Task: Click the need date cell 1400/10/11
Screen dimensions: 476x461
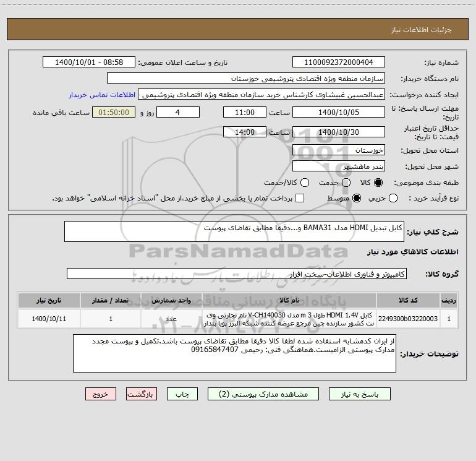Action: (49, 319)
